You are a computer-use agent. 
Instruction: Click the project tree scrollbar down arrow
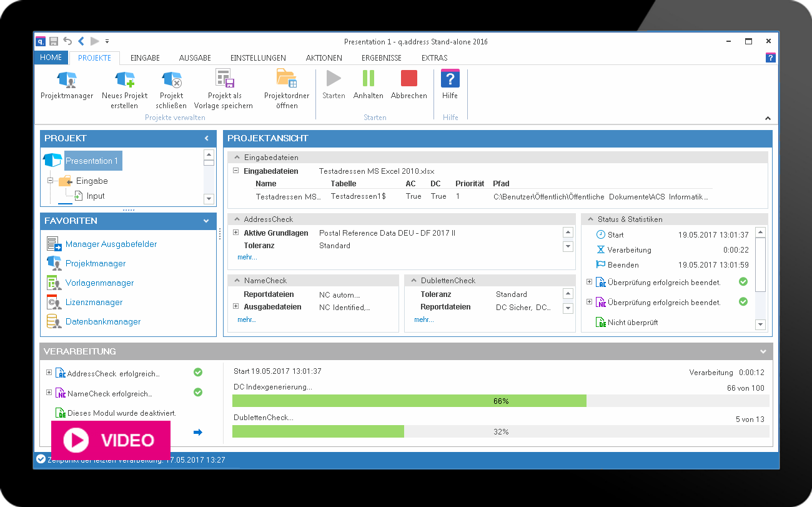click(x=209, y=198)
